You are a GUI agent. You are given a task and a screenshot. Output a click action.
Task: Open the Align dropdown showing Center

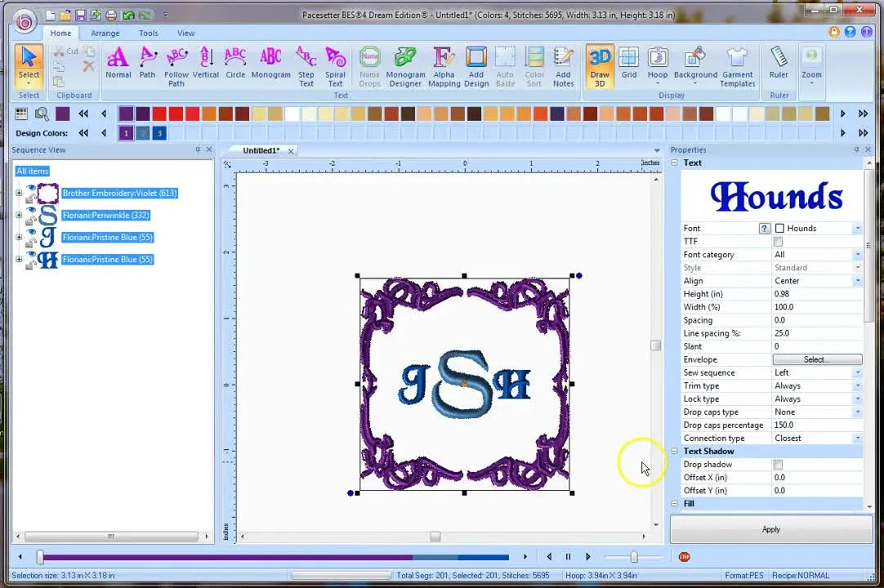(x=857, y=280)
